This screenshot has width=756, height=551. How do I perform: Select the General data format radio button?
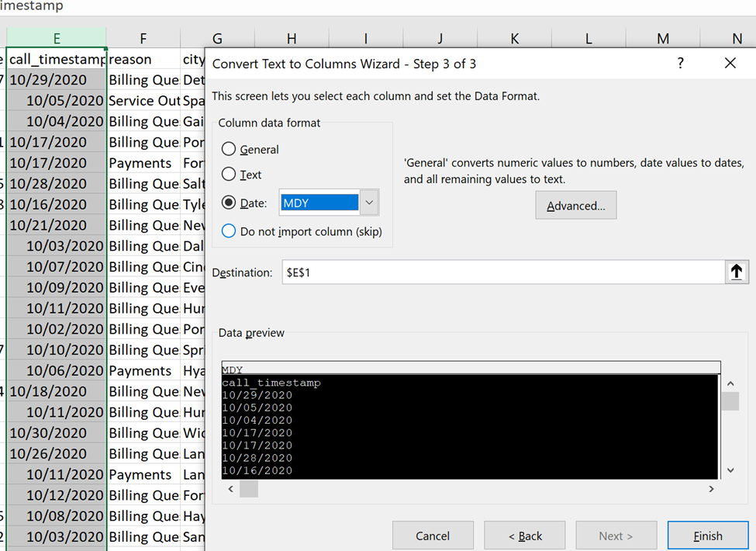coord(230,149)
